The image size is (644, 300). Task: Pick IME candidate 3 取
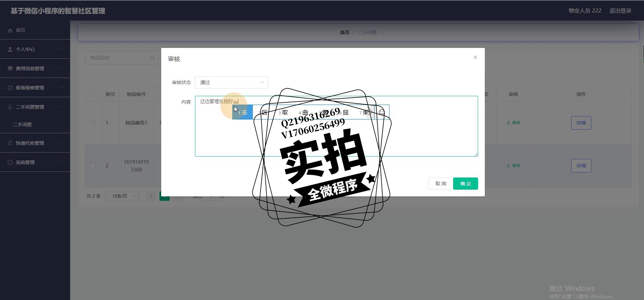click(283, 112)
